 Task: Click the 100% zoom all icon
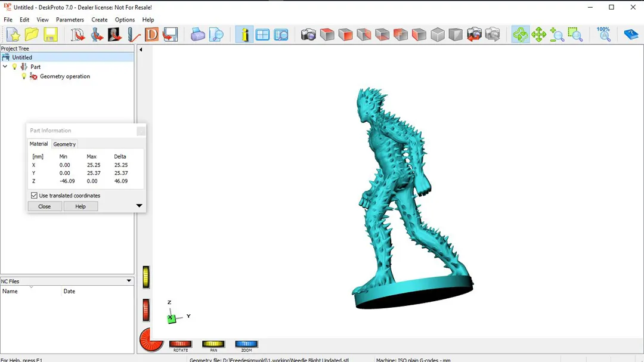(603, 35)
